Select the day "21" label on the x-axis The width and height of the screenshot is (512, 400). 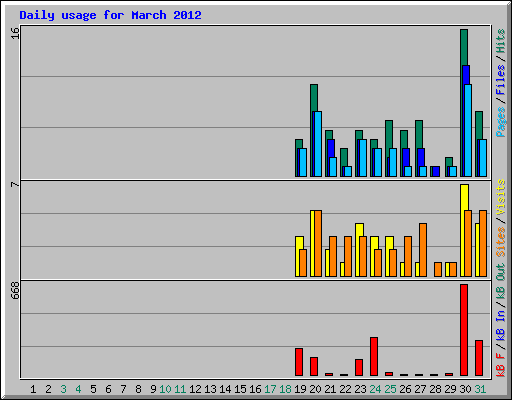point(330,389)
